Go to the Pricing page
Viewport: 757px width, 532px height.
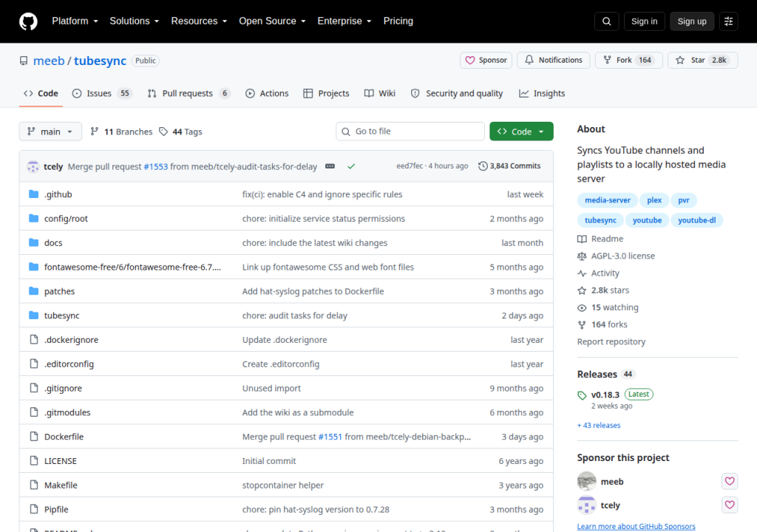(398, 21)
